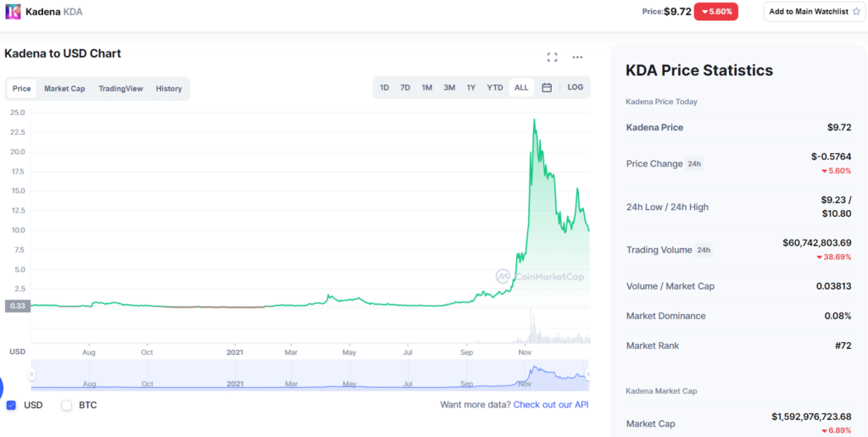Switch to the Market Cap tab
The width and height of the screenshot is (868, 437).
click(64, 88)
